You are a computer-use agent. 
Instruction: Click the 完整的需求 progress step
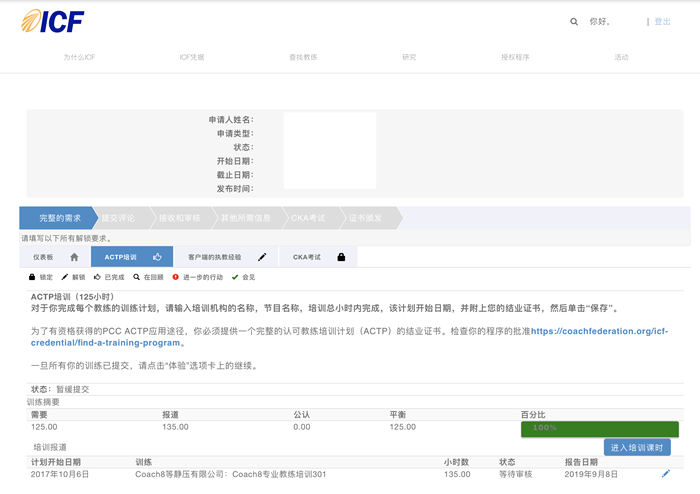pos(59,218)
